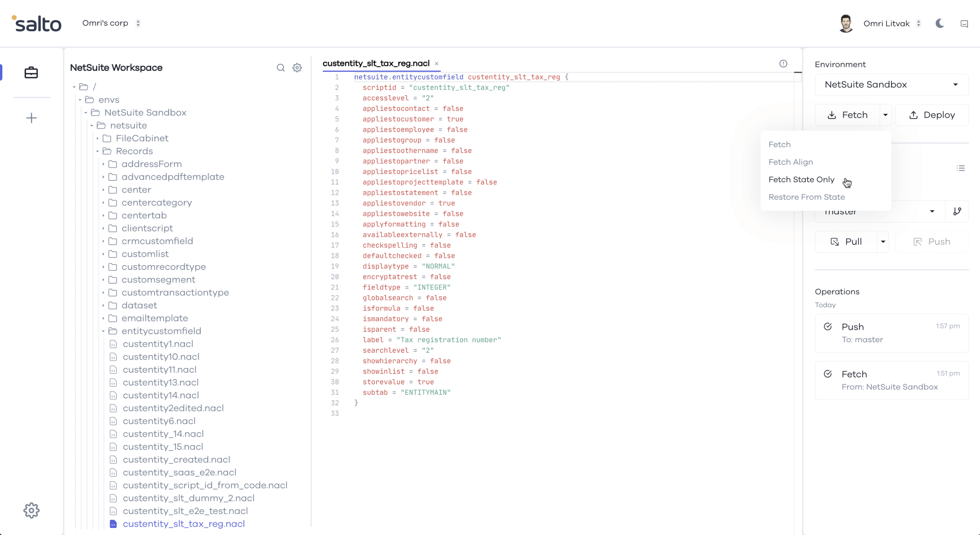Expand the centercategory folder
Image resolution: width=980 pixels, height=535 pixels.
103,203
